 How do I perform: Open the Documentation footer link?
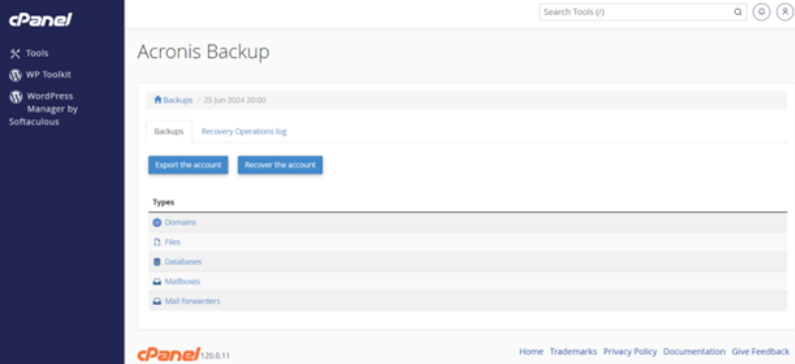694,351
